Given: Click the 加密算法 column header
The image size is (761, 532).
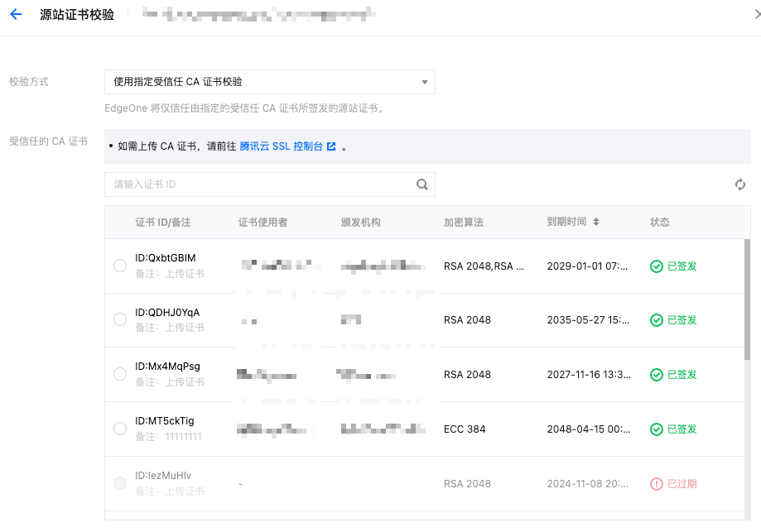Looking at the screenshot, I should pyautogui.click(x=464, y=223).
